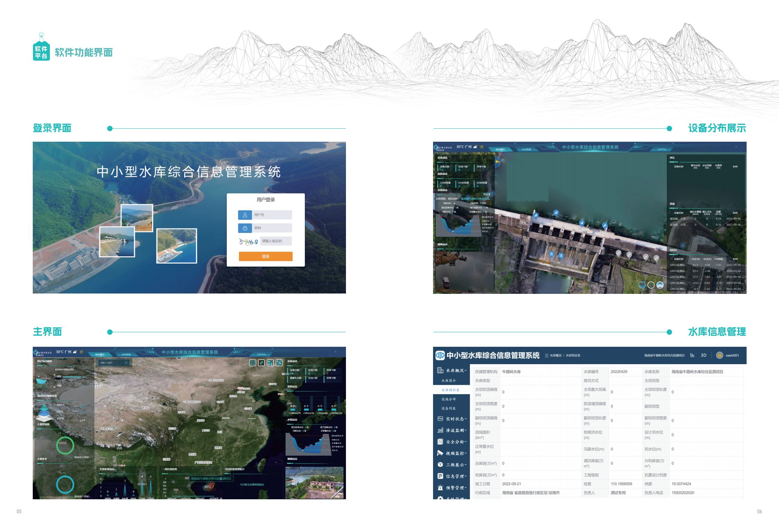
Task: Click the orange back arrow in device view
Action: click(498, 162)
